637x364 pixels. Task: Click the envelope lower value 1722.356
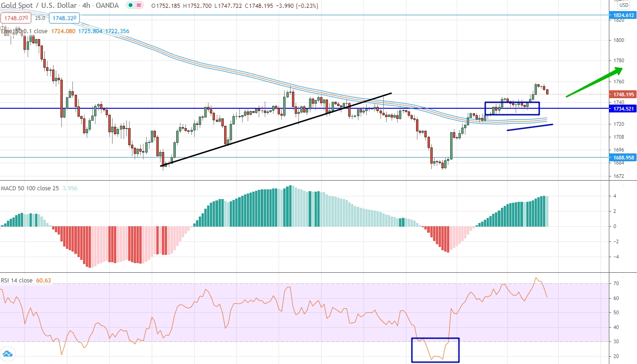[117, 31]
